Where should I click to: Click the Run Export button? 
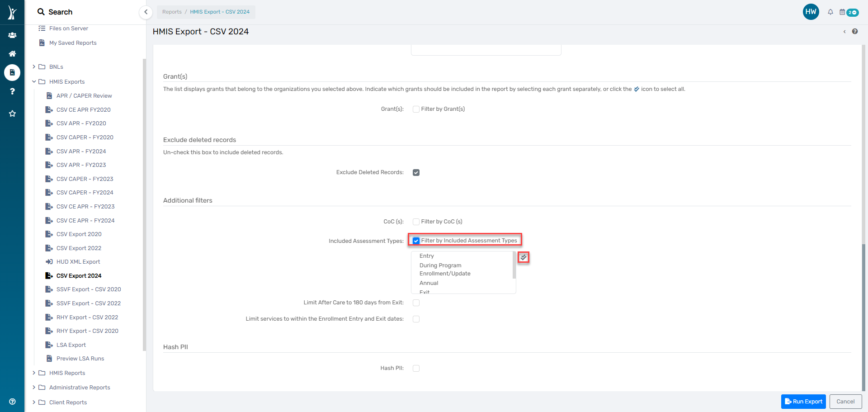[x=803, y=401]
